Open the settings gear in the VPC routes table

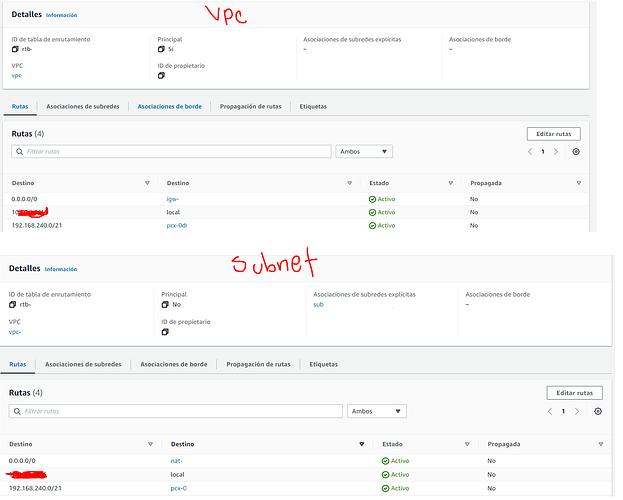click(576, 152)
